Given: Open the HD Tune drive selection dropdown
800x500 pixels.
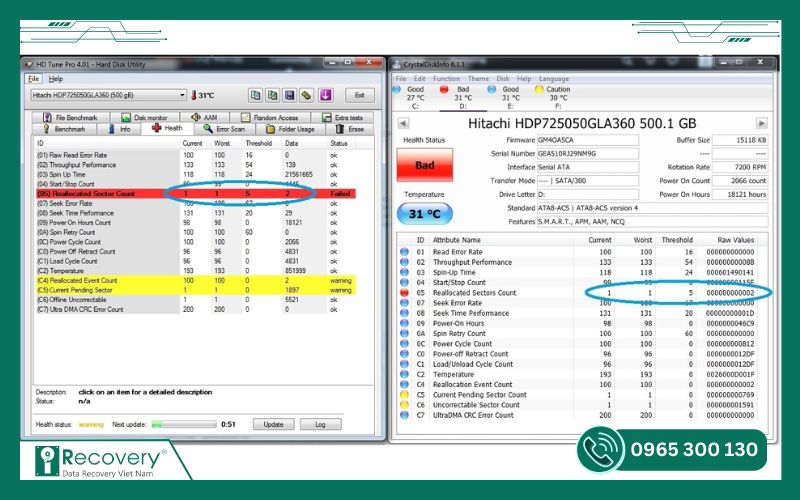Looking at the screenshot, I should point(182,95).
